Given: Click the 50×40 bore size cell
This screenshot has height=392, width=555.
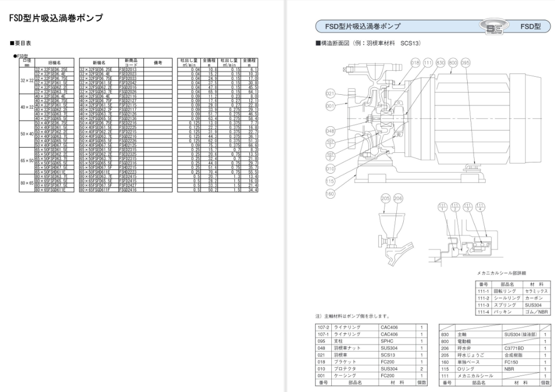Looking at the screenshot, I should pyautogui.click(x=27, y=134).
